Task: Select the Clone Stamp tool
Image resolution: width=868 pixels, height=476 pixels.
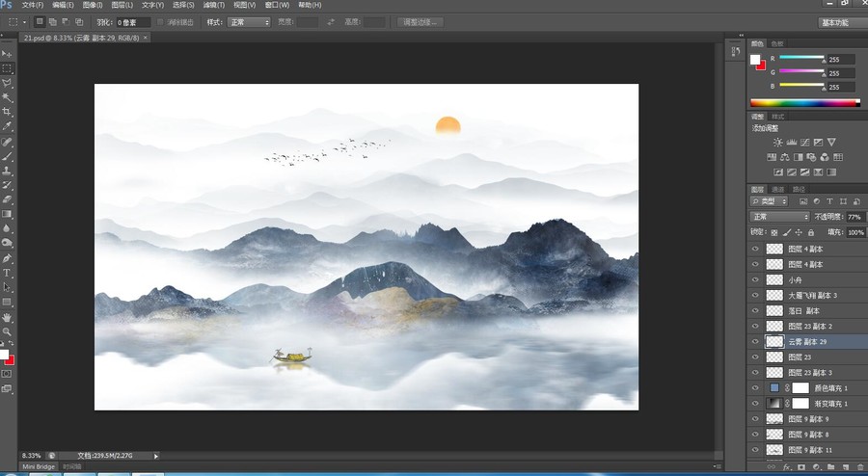Action: (7, 171)
